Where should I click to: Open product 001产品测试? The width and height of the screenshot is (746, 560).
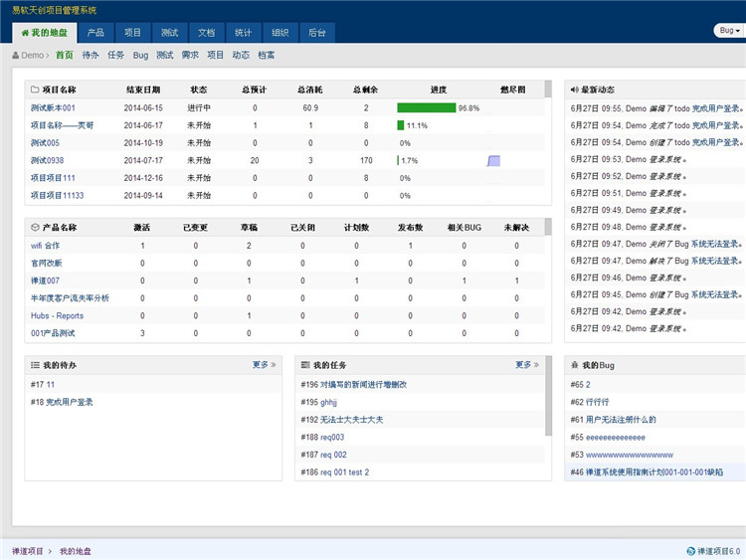tap(53, 333)
